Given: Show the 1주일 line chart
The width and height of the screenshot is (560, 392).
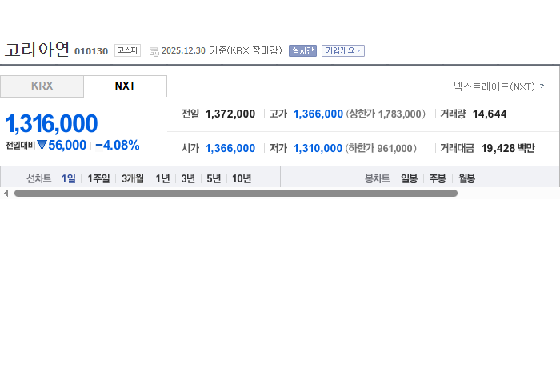Looking at the screenshot, I should (x=98, y=178).
